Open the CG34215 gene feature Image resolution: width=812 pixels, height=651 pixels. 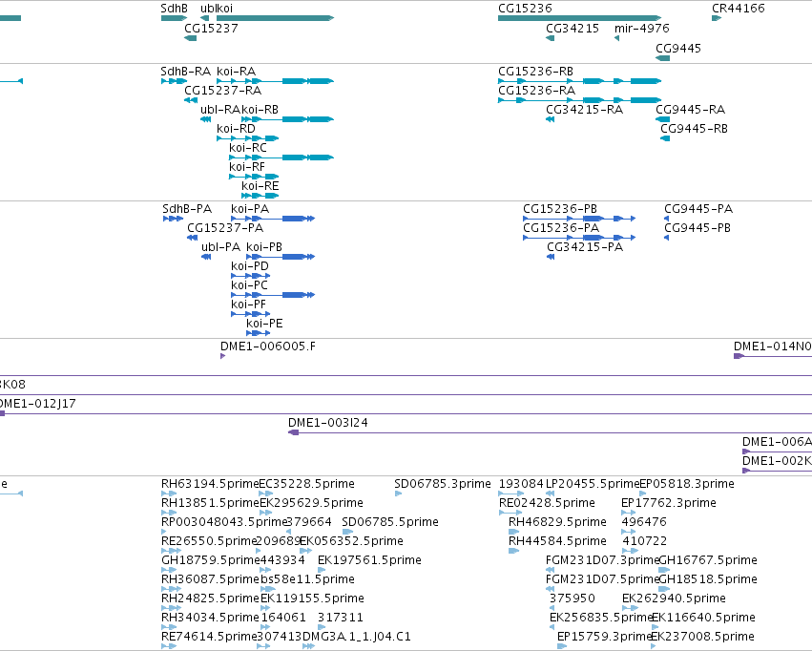click(550, 38)
